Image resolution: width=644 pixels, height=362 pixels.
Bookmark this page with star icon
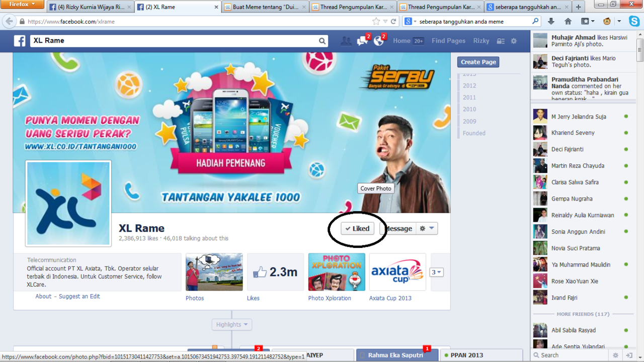click(376, 22)
